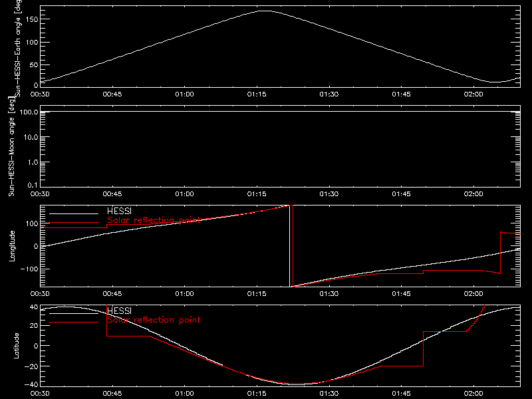Viewport: 532px width, 399px height.
Task: Click 01:45 time label under Longitude plot
Action: (402, 293)
